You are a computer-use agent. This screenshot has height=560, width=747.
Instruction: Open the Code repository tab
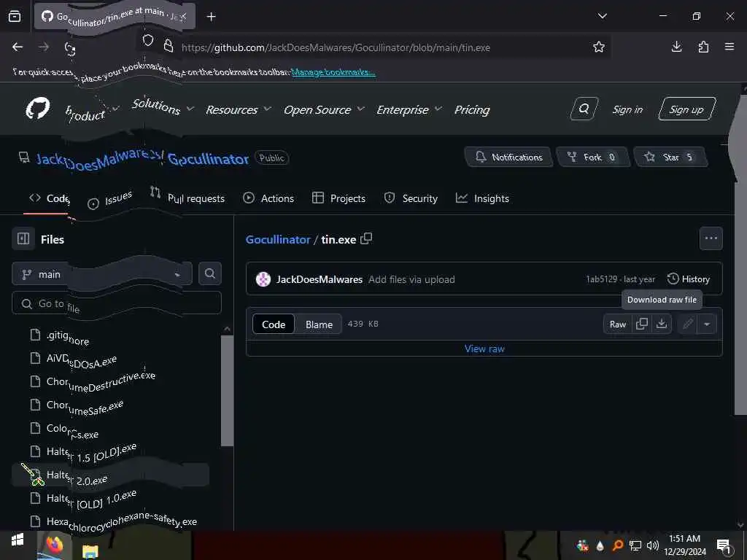[50, 198]
